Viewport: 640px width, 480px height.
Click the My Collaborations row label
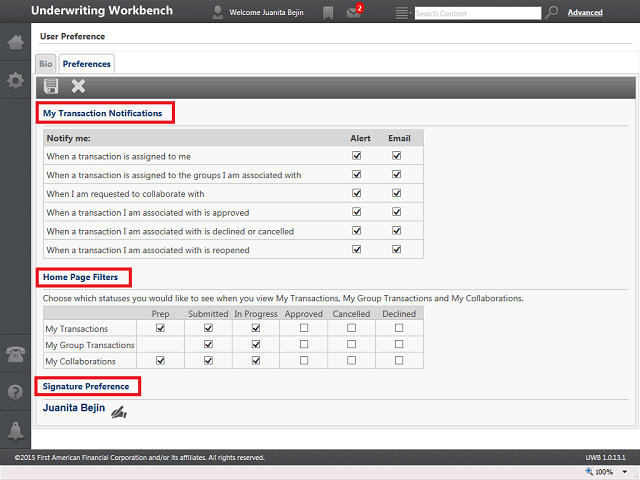[x=80, y=361]
